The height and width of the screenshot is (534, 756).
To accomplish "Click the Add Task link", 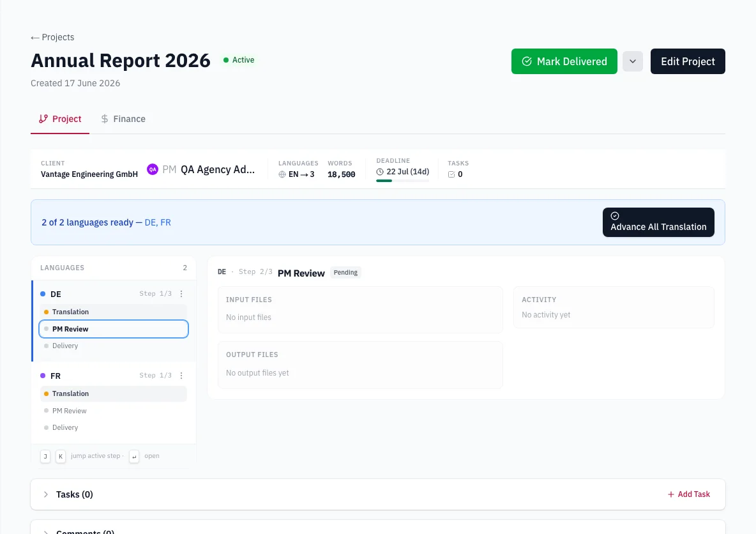I will 688,494.
